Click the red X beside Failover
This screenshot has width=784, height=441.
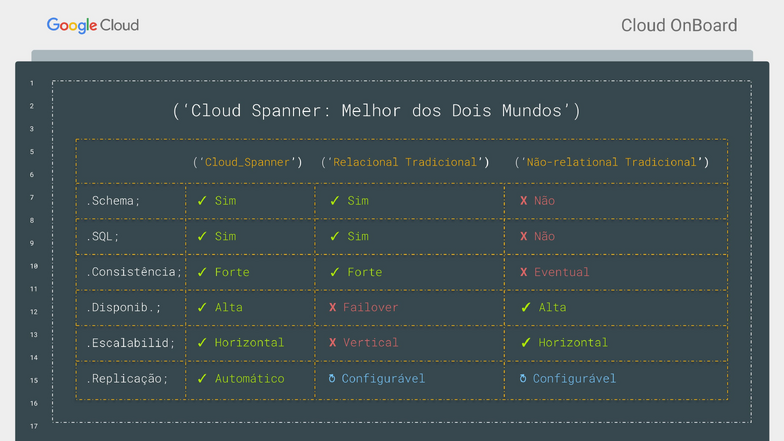pyautogui.click(x=333, y=308)
